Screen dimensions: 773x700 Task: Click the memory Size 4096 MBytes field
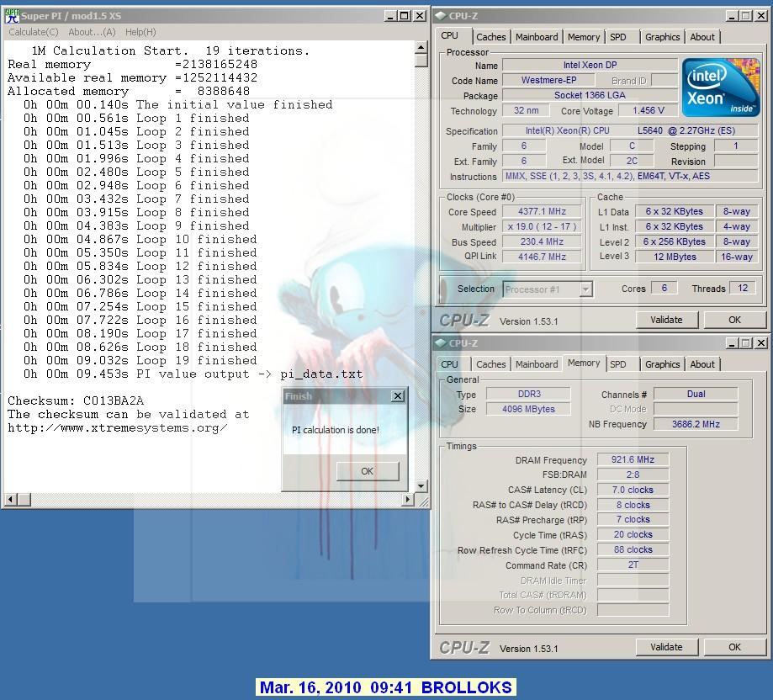point(528,409)
